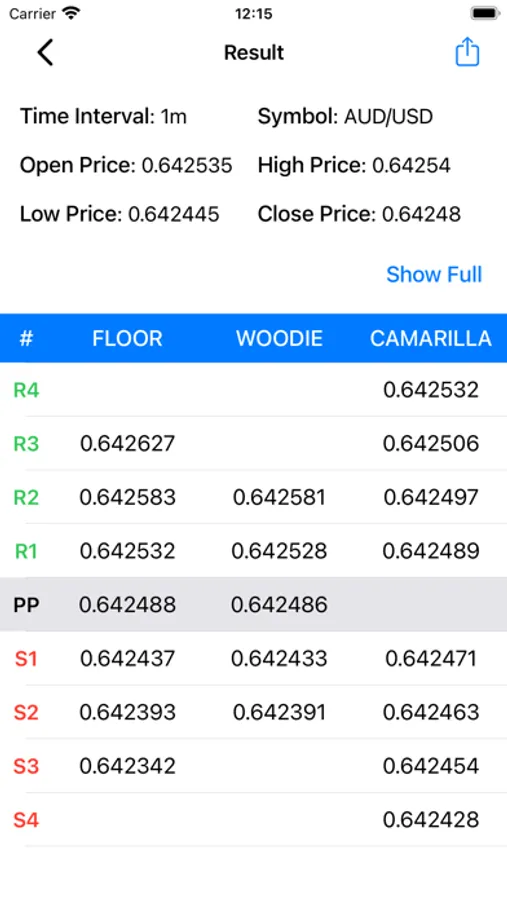Image resolution: width=507 pixels, height=900 pixels.
Task: Tap Symbol AUD/USD text
Action: [345, 117]
